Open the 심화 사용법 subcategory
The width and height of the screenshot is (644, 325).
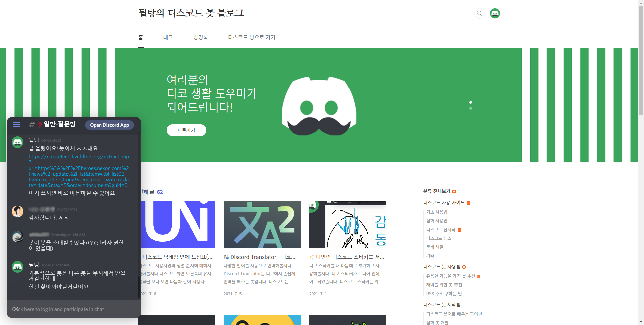click(x=437, y=221)
